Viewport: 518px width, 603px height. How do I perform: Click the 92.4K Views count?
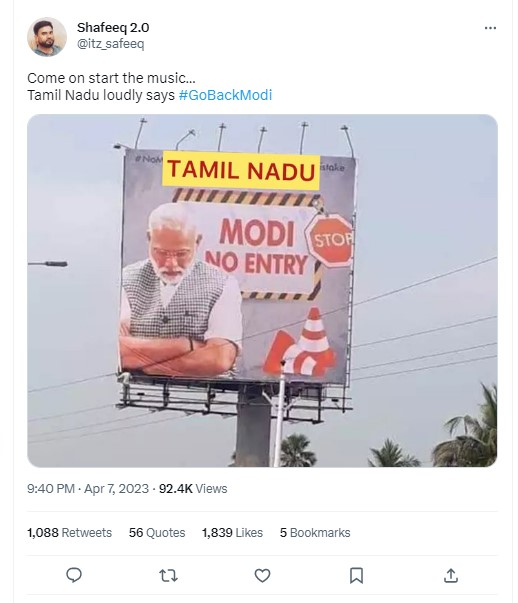193,488
